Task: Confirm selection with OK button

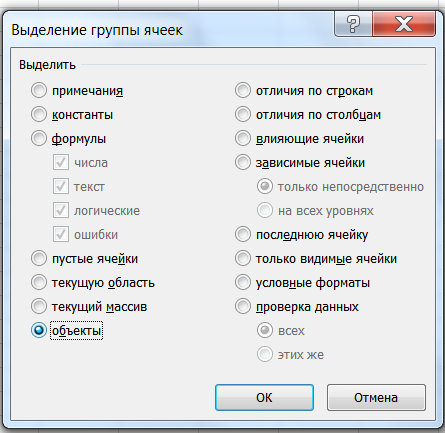Action: (264, 398)
